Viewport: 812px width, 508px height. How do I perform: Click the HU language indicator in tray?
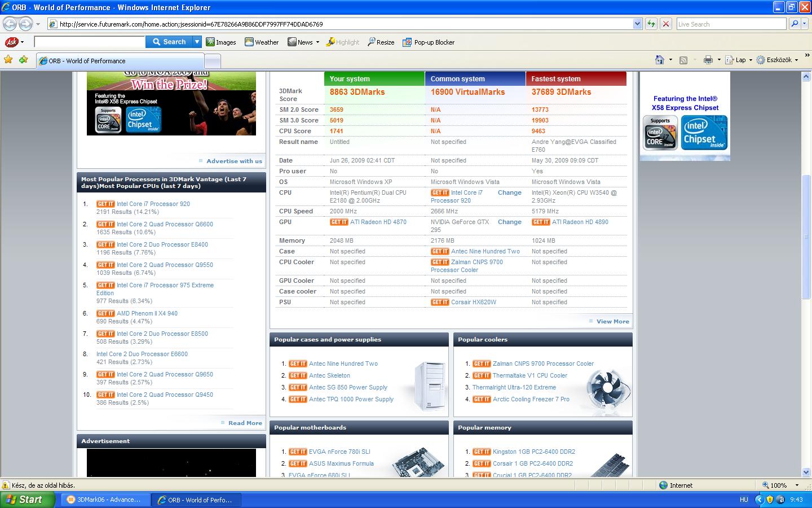coord(744,500)
